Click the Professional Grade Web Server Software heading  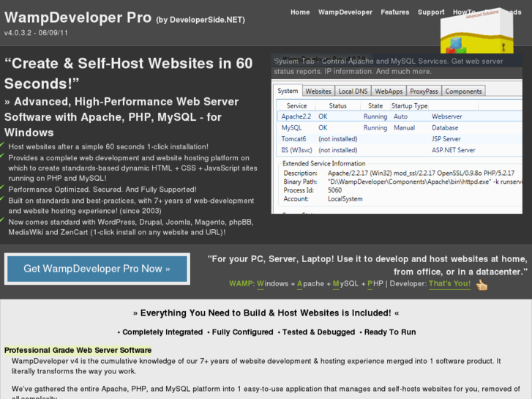[78, 350]
